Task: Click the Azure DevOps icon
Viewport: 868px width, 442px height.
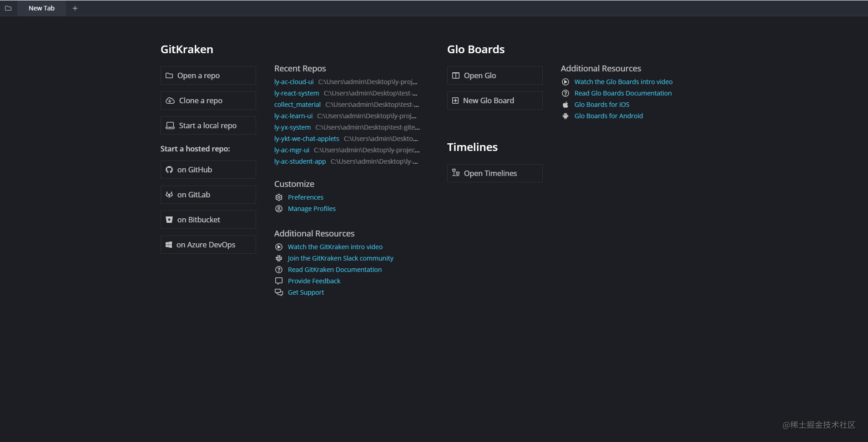Action: [x=169, y=244]
